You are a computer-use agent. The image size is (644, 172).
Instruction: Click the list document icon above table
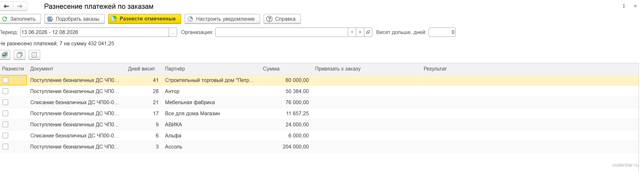34,55
